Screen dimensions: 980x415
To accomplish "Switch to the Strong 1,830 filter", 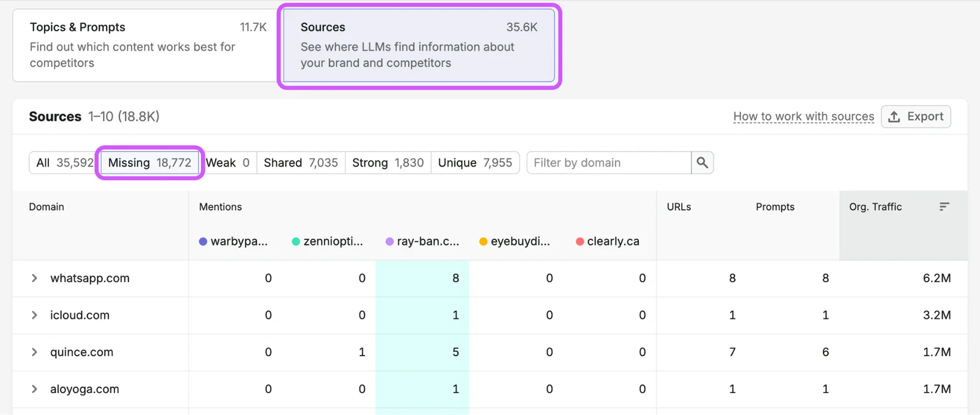I will 388,163.
